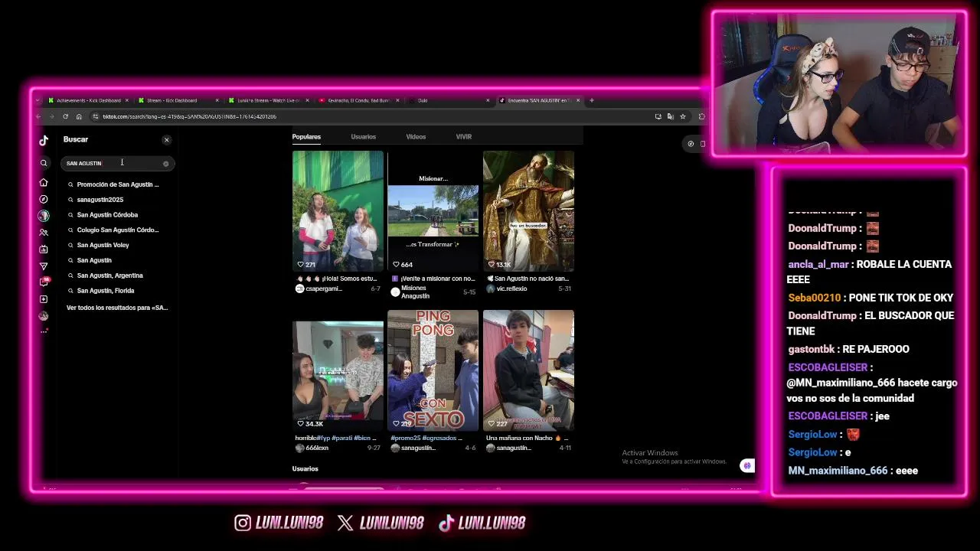Switch to the VIVIR tab
The image size is (980, 551).
point(464,137)
